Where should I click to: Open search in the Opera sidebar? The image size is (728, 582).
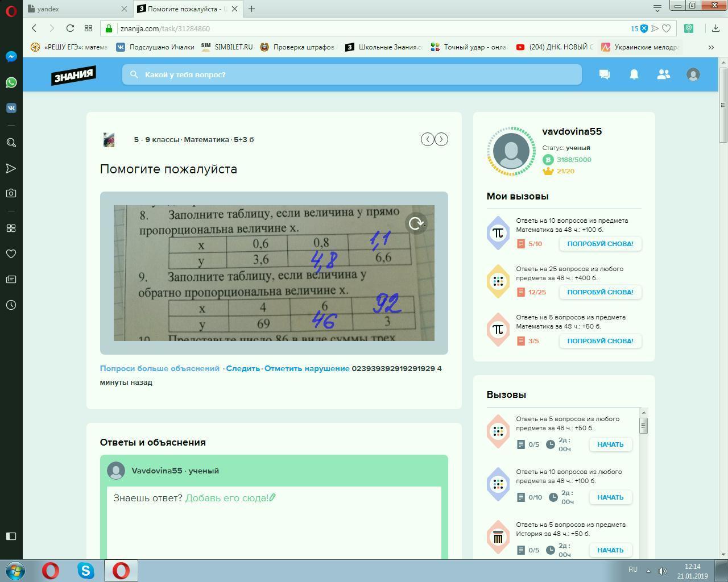pos(11,143)
